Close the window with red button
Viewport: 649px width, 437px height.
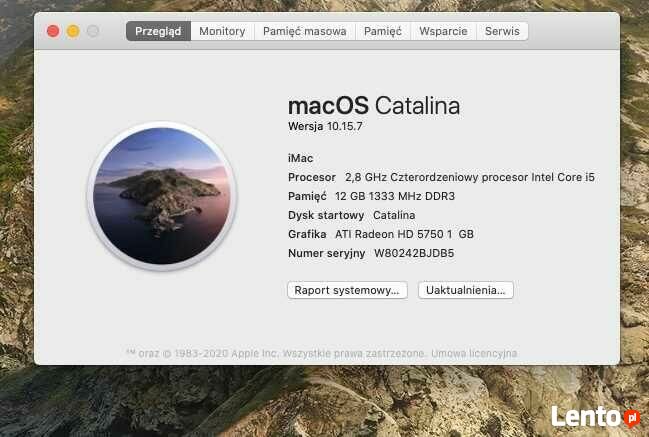(x=53, y=31)
